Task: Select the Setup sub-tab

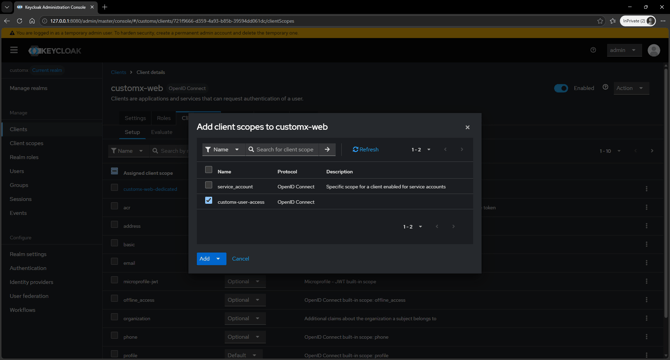Action: (132, 132)
